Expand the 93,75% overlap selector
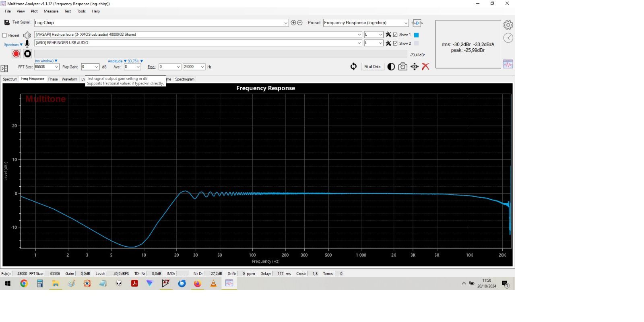 (x=135, y=61)
